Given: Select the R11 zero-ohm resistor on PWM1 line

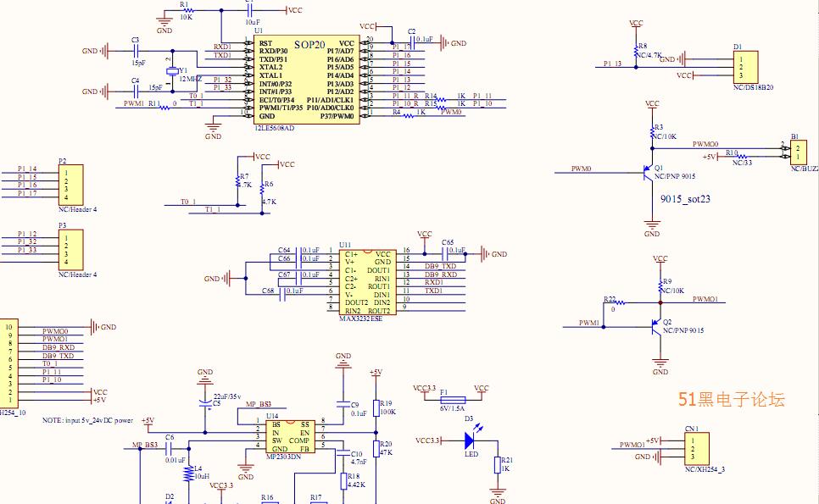Looking at the screenshot, I should 165,108.
